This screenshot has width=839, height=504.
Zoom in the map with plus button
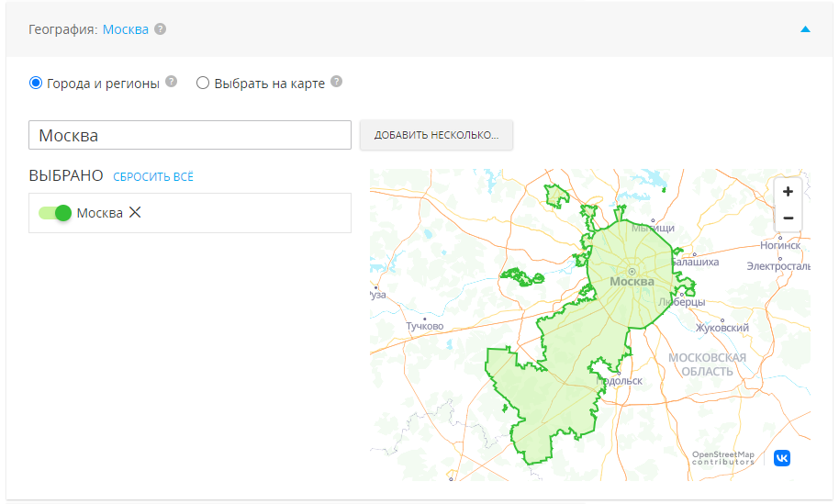(788, 192)
